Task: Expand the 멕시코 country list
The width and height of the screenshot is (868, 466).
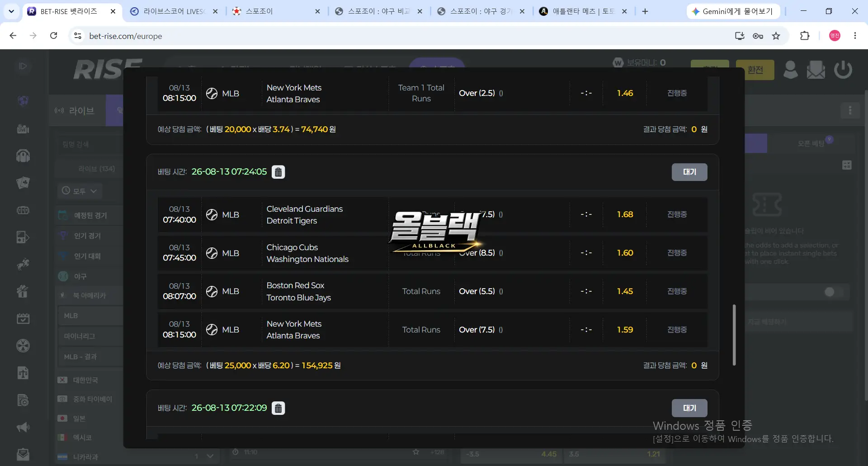Action: click(x=90, y=437)
